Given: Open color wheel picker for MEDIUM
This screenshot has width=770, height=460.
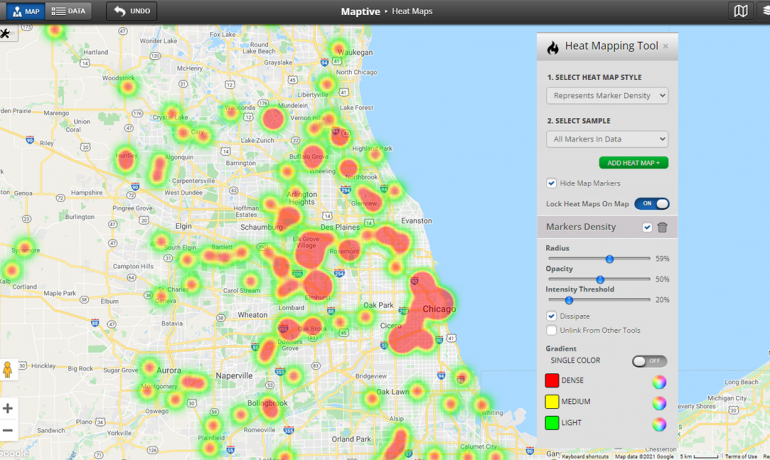Looking at the screenshot, I should tap(659, 403).
